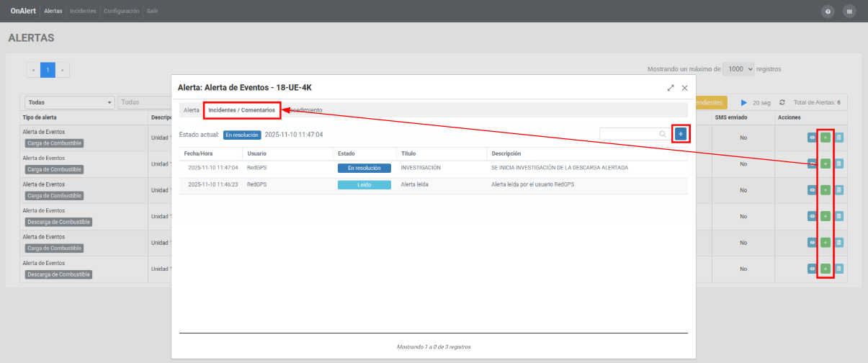The image size is (868, 363).
Task: Click the green plus icon in the fourth alert row
Action: pos(826,216)
